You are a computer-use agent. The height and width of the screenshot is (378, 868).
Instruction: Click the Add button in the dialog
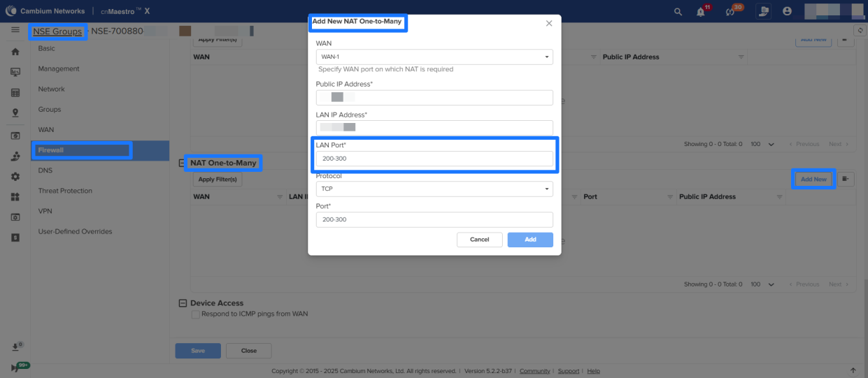530,240
